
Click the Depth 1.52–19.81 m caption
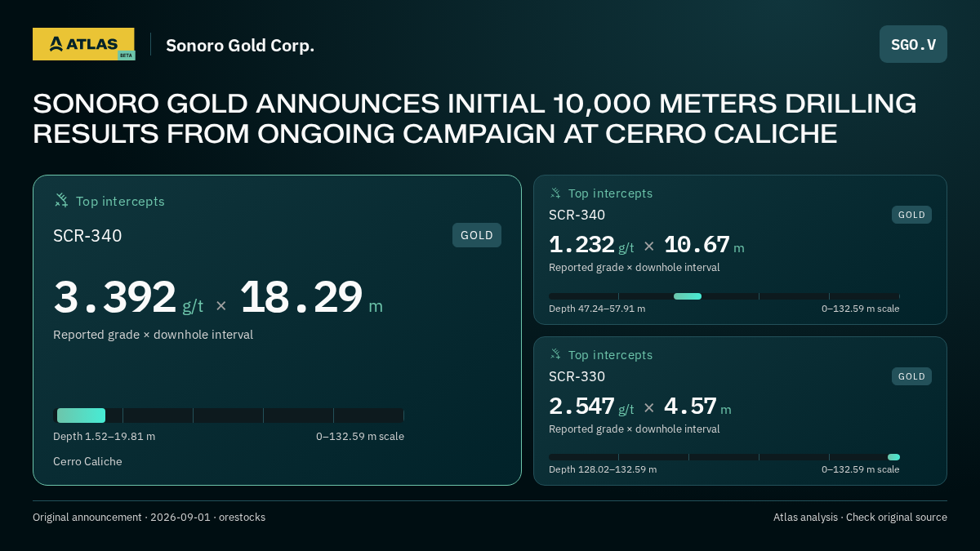[104, 436]
